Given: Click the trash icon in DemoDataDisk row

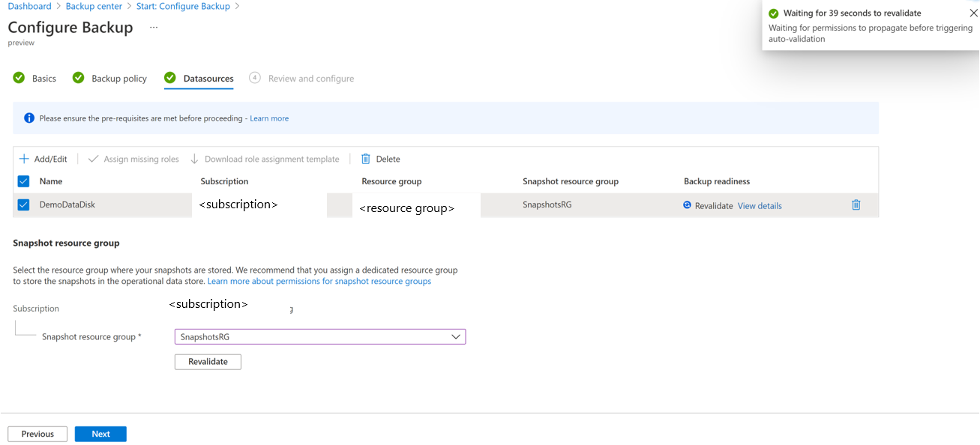Looking at the screenshot, I should coord(856,205).
